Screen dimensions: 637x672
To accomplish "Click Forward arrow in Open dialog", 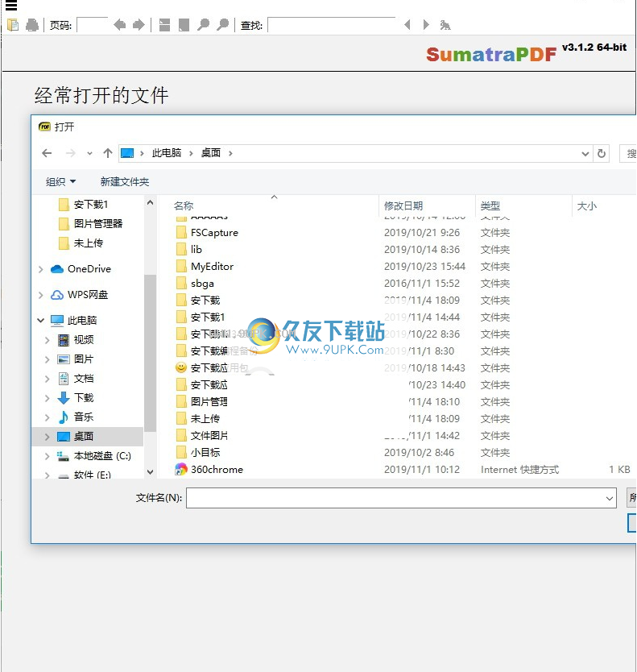I will click(x=71, y=153).
